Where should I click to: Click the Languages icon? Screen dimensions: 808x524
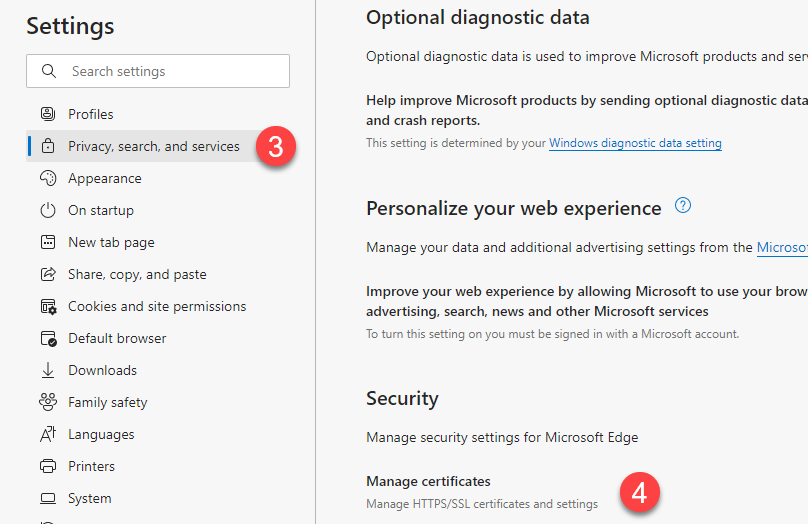point(48,434)
